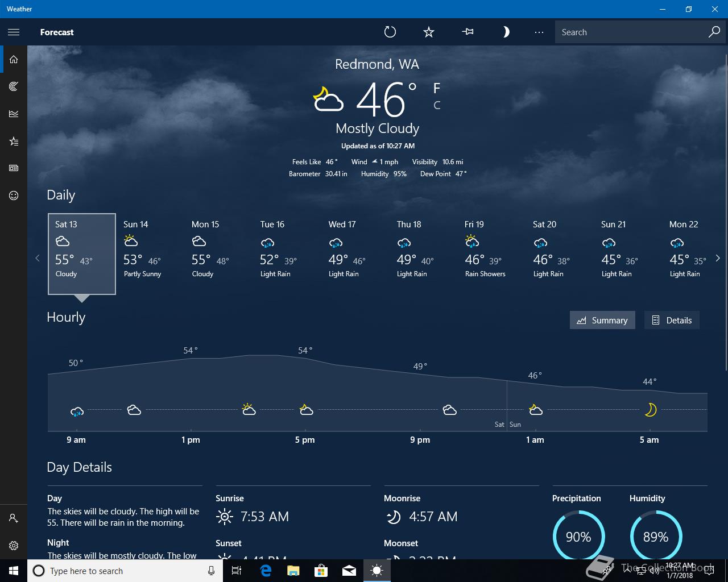This screenshot has width=728, height=582.
Task: Click the Precipitation 90% gauge
Action: [x=578, y=537]
